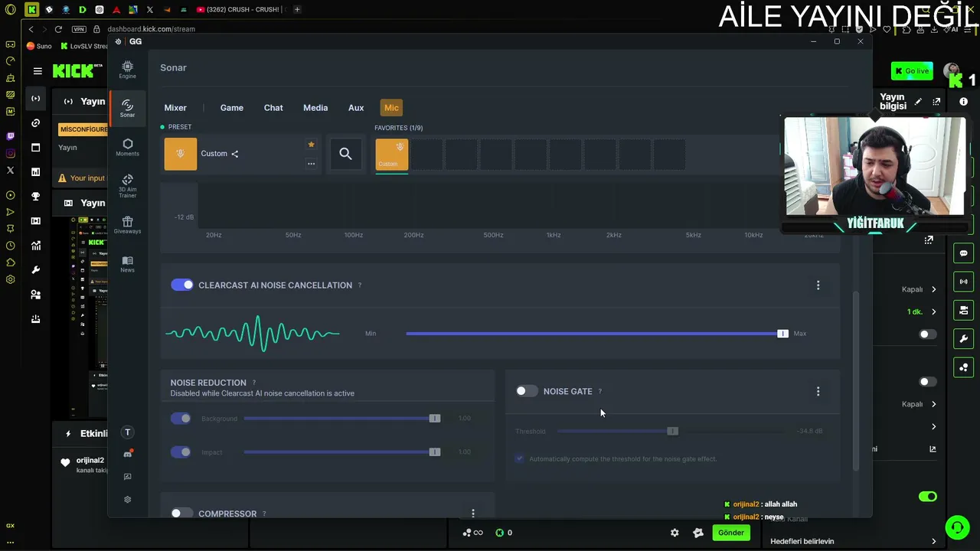Image resolution: width=980 pixels, height=551 pixels.
Task: Edit Yayın bilgisi with the pencil icon
Action: (918, 102)
